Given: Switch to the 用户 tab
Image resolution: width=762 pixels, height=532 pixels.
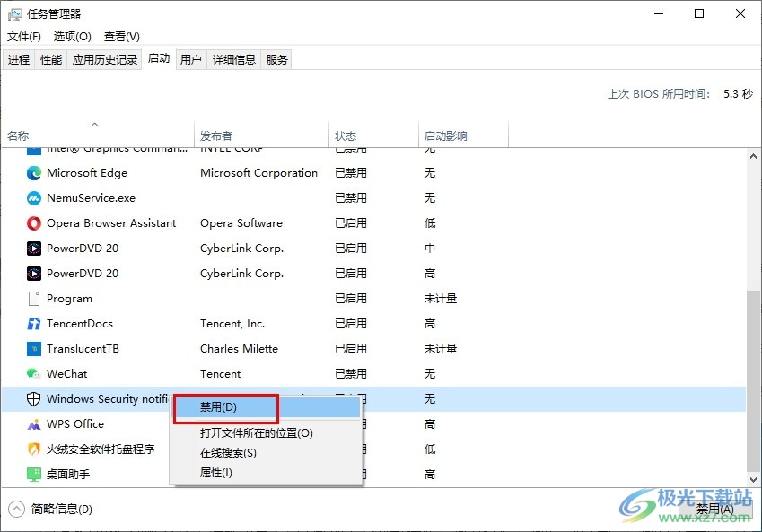Looking at the screenshot, I should (191, 60).
